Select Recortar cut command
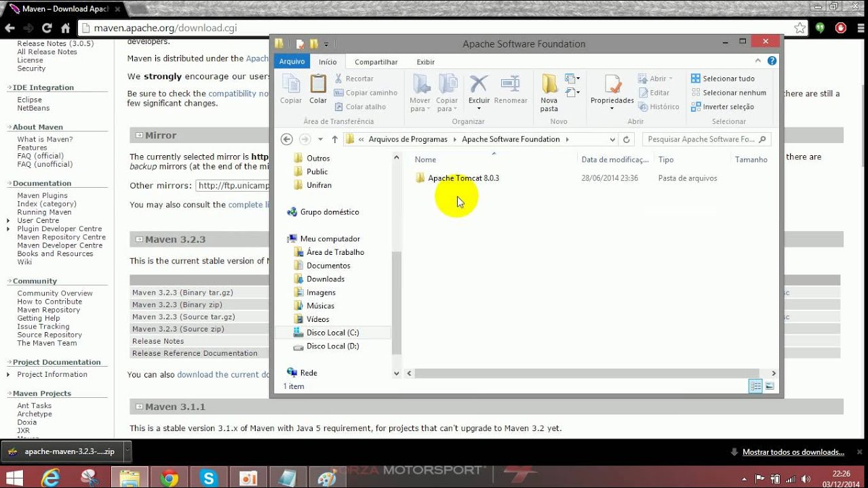 click(354, 79)
